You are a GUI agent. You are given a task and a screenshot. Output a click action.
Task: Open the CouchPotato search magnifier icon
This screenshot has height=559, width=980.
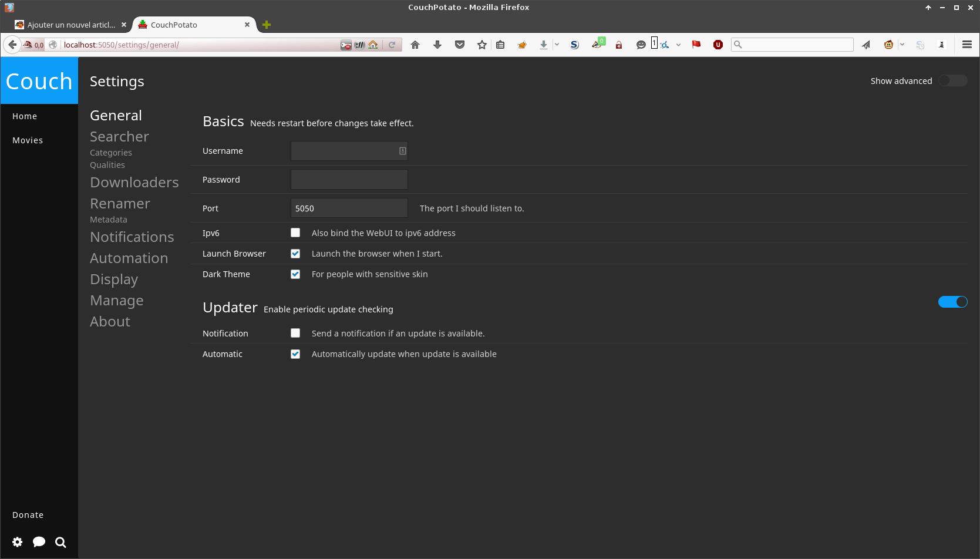pos(60,542)
